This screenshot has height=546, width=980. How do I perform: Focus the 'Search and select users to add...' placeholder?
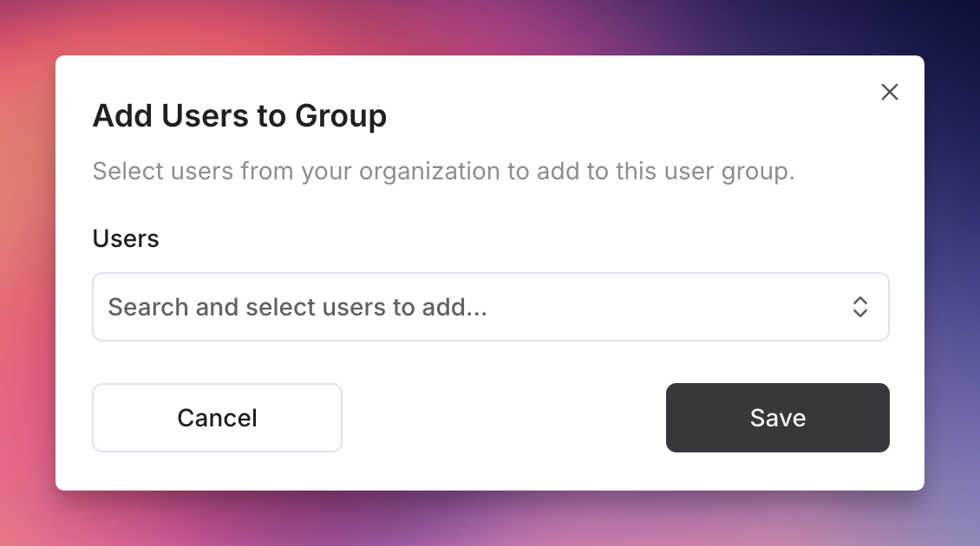click(297, 307)
